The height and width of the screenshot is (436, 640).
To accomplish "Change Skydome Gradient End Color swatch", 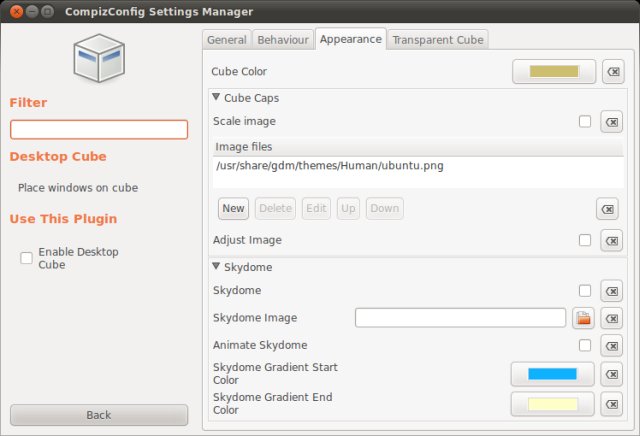I will (552, 404).
